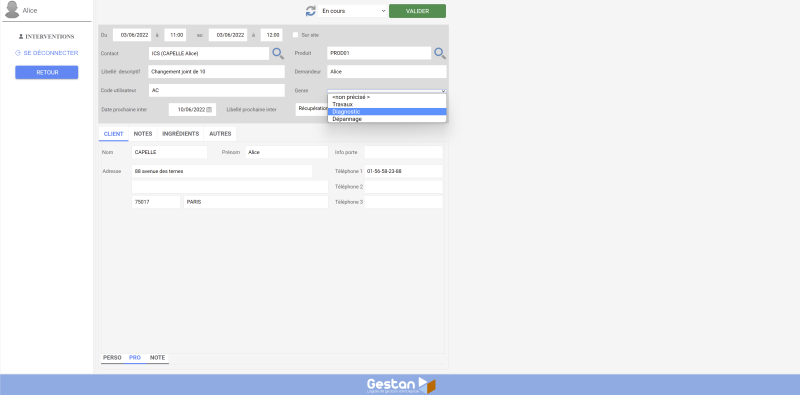The image size is (800, 395).
Task: Choose Diagnostic in Genre list
Action: click(x=387, y=112)
